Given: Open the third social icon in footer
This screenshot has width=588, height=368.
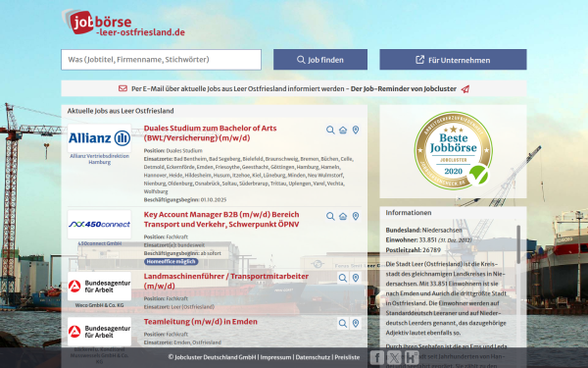Looking at the screenshot, I should coord(412,357).
